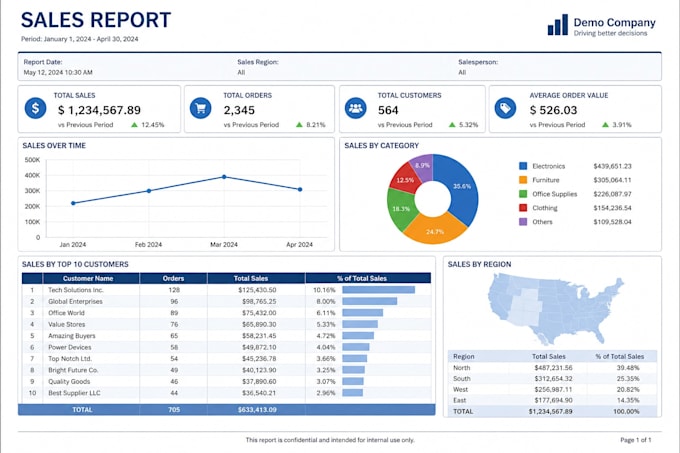Click the Sales Region filter value All
The width and height of the screenshot is (680, 453).
(241, 72)
